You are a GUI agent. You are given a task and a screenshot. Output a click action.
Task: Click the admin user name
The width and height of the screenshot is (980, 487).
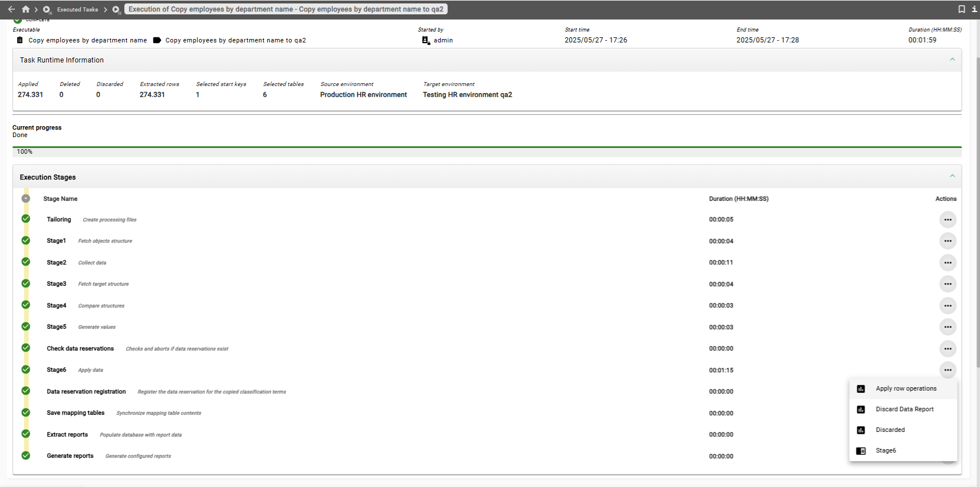point(443,40)
